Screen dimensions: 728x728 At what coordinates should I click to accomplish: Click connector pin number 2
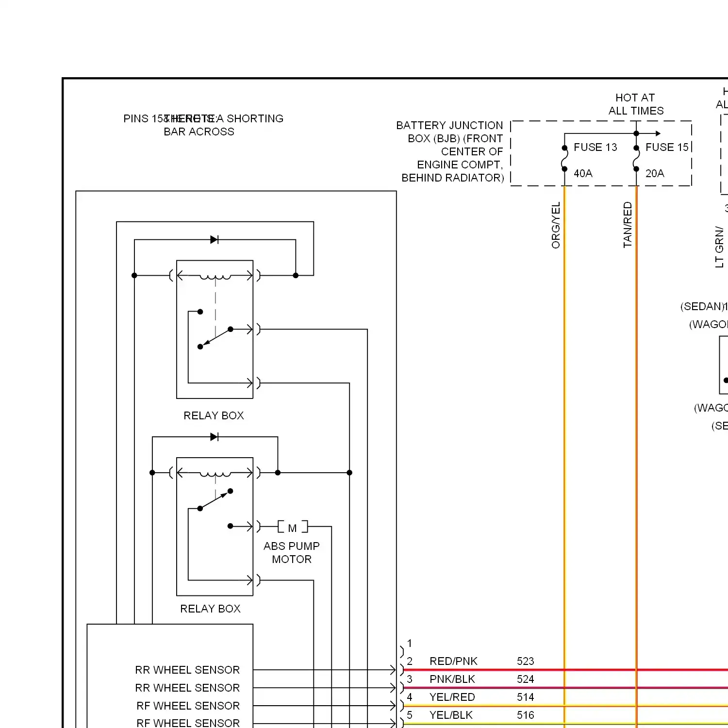point(410,661)
